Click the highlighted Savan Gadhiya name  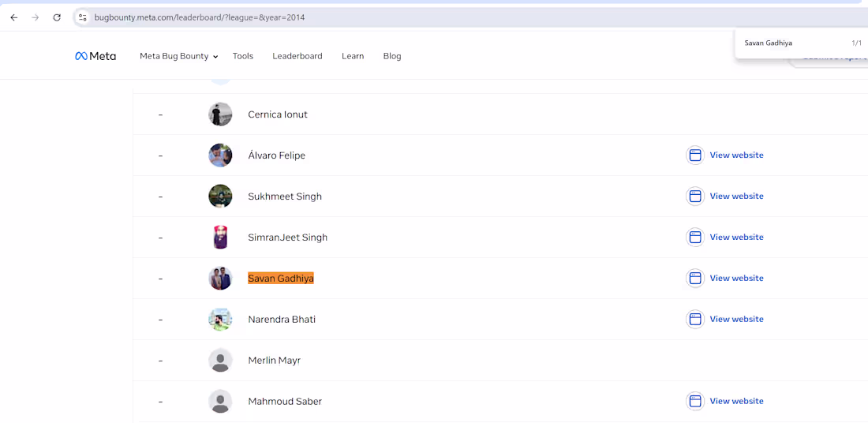click(x=281, y=278)
